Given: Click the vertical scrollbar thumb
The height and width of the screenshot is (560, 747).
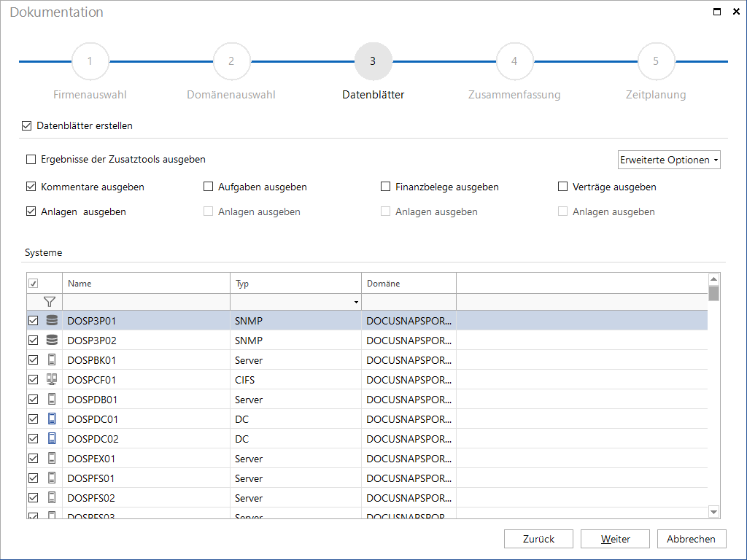Looking at the screenshot, I should (x=713, y=293).
